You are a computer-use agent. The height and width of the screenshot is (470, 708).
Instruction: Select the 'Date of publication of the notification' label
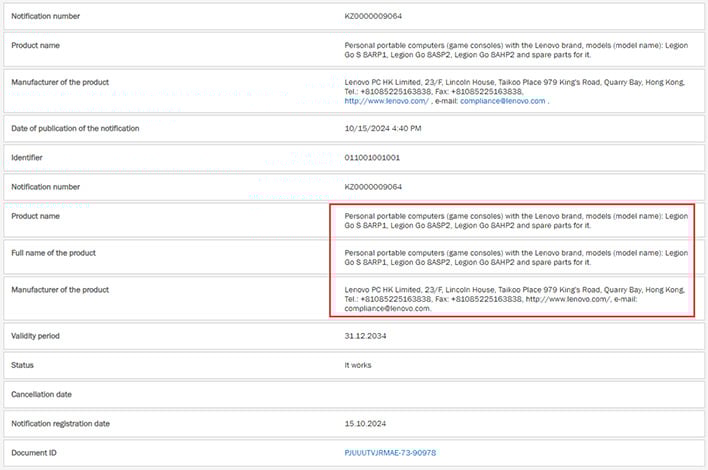75,128
